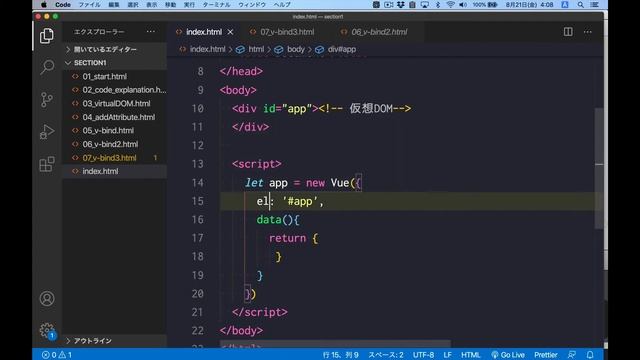This screenshot has width=640, height=360.
Task: Click errors and warnings status indicator
Action: tap(57, 355)
